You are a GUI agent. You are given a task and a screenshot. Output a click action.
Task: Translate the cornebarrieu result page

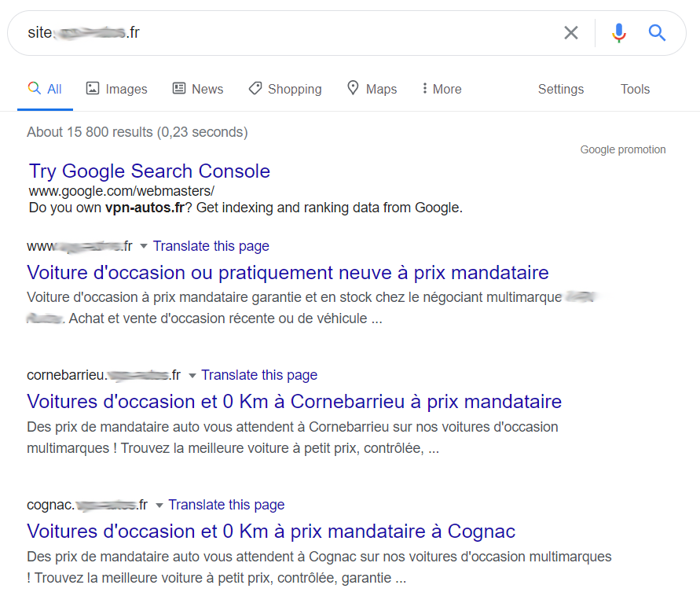pyautogui.click(x=259, y=375)
